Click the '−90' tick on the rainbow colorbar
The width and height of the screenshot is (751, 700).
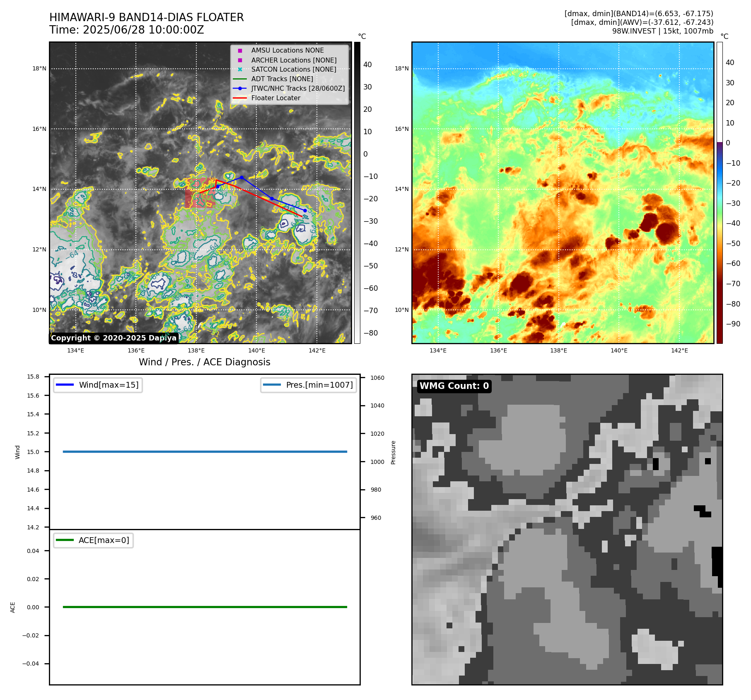[733, 324]
